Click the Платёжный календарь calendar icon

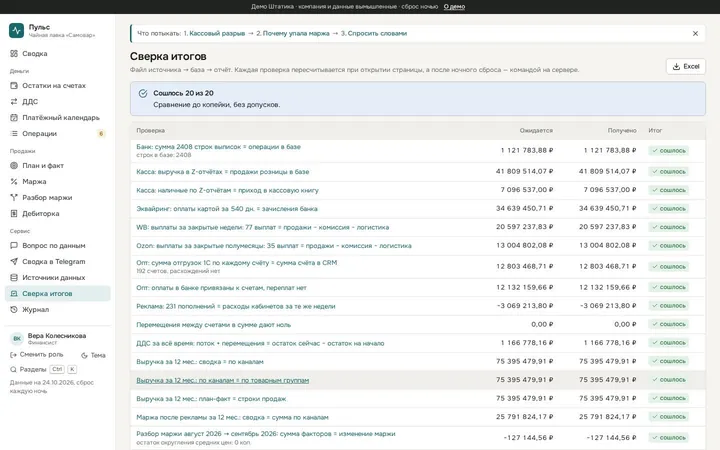click(x=14, y=118)
